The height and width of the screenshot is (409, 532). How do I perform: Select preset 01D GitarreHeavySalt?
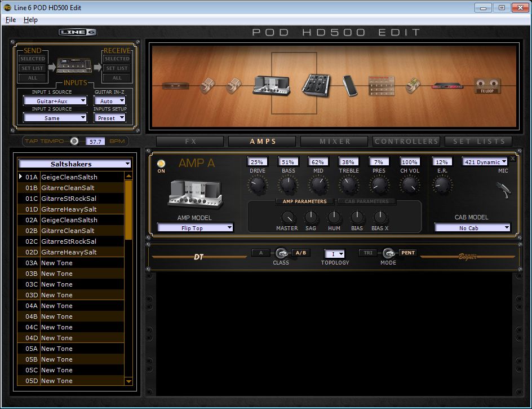pyautogui.click(x=71, y=209)
